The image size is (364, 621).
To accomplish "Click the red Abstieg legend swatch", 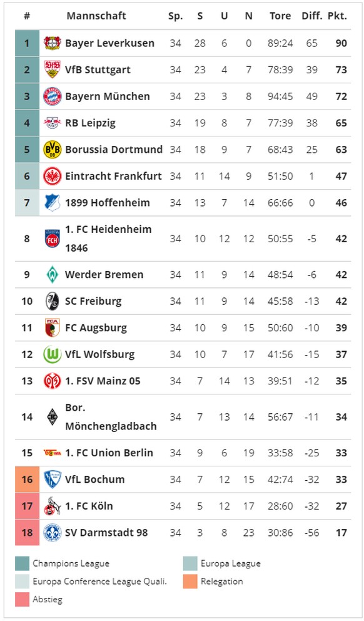I will point(22,600).
